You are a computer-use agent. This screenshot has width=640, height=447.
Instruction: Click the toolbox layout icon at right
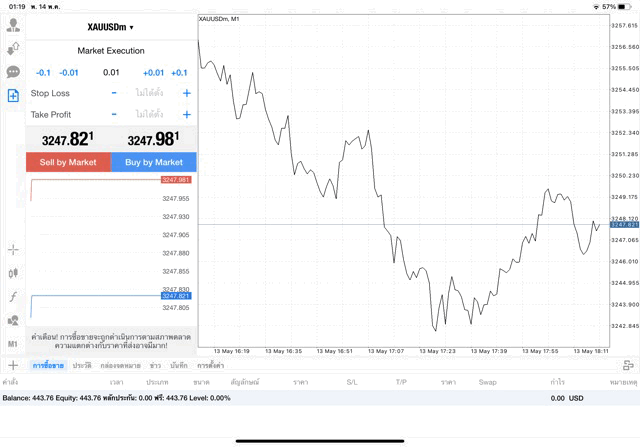(x=629, y=366)
